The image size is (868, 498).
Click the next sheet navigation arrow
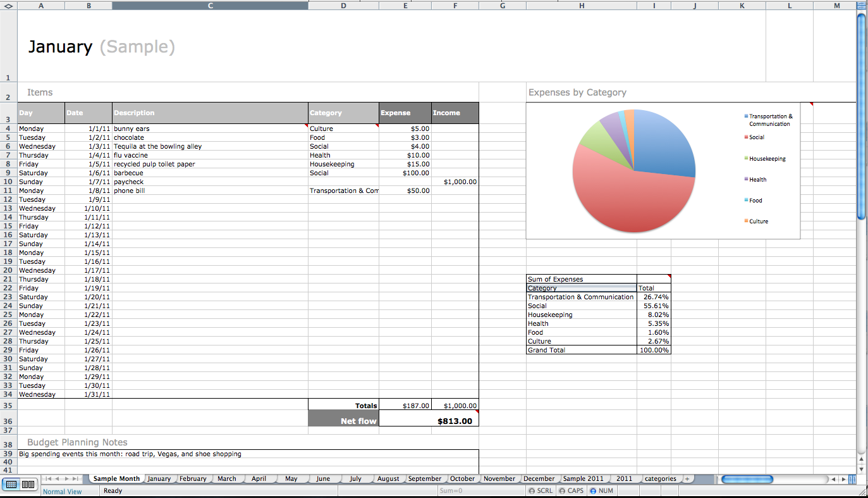[x=66, y=479]
